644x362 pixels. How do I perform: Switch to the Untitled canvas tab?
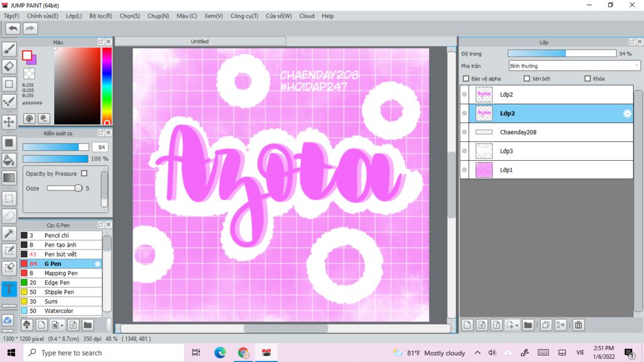200,41
